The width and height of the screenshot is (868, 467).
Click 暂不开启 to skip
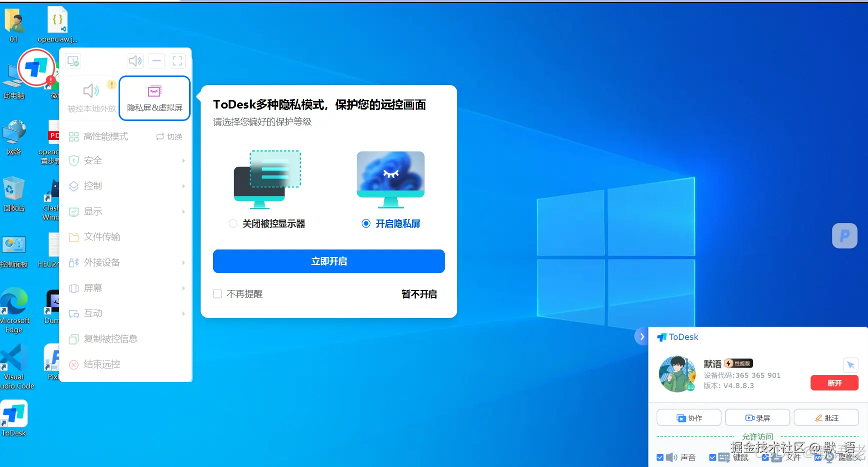point(419,294)
